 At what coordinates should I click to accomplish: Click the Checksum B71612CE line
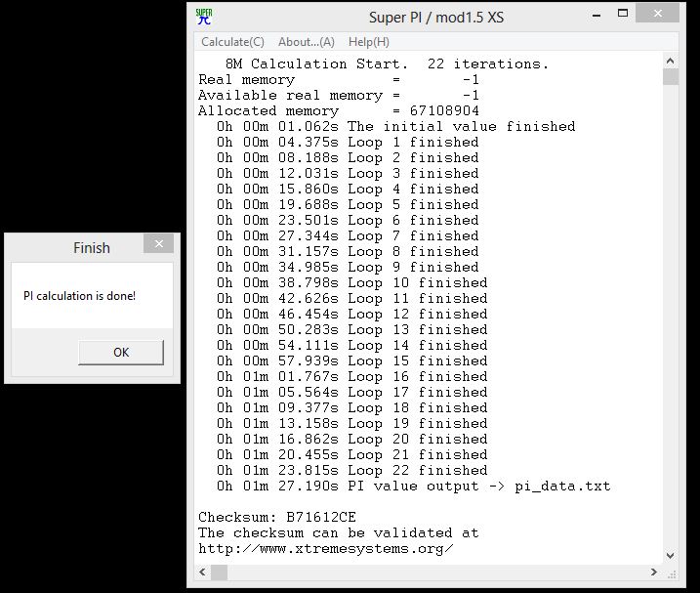pos(276,517)
